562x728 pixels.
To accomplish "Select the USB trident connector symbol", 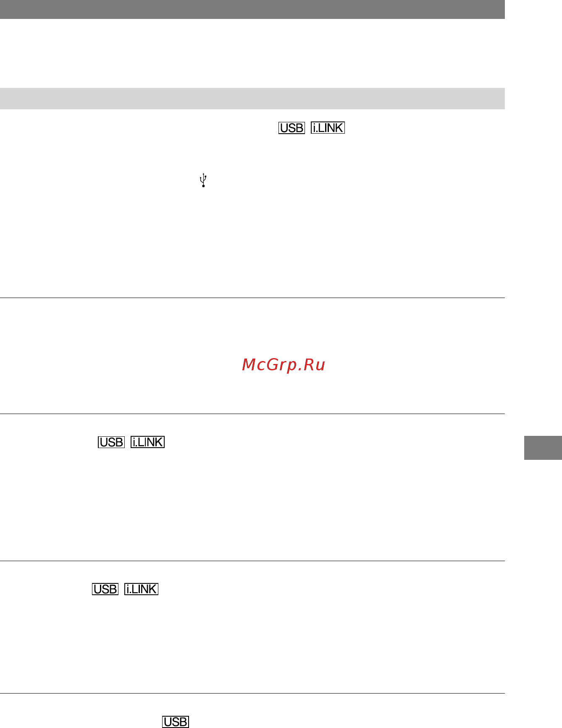I will (x=203, y=180).
